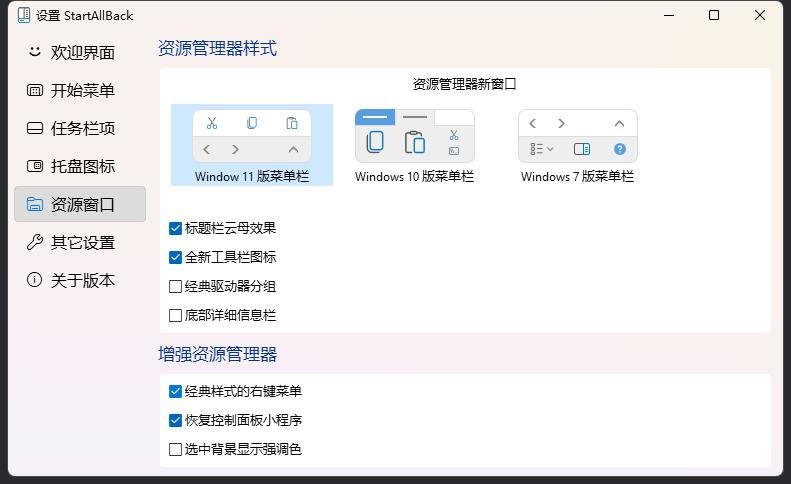The image size is (791, 484).
Task: Click the StartAllBack app icon in title bar
Action: 24,15
